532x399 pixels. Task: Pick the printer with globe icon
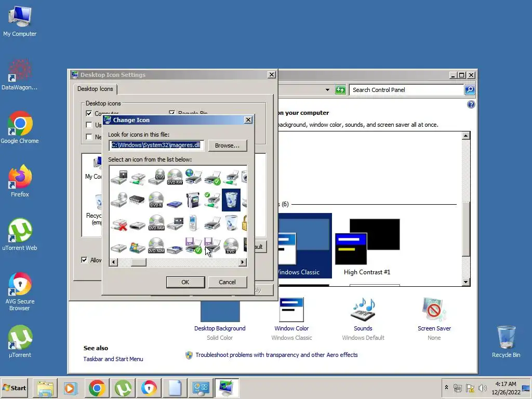click(193, 177)
